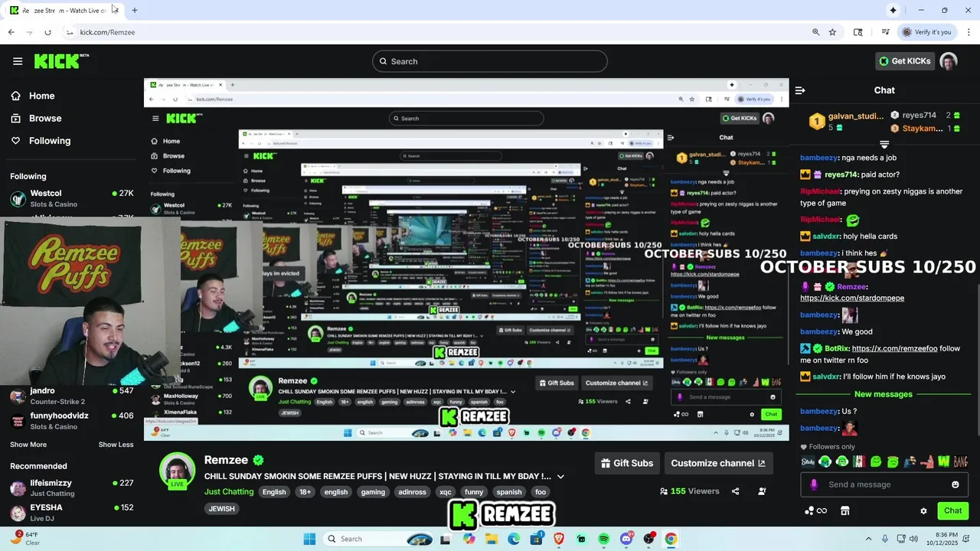Go to Browse in sidebar

tap(35, 118)
